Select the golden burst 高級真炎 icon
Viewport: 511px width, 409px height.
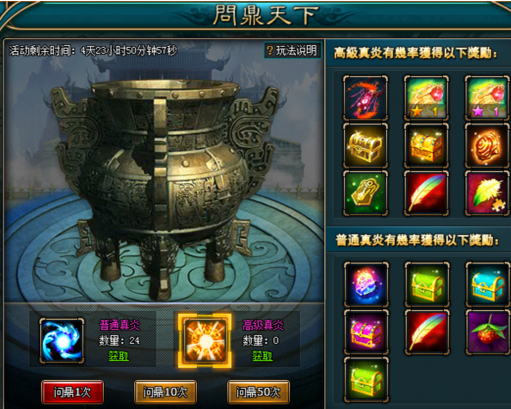coord(205,340)
